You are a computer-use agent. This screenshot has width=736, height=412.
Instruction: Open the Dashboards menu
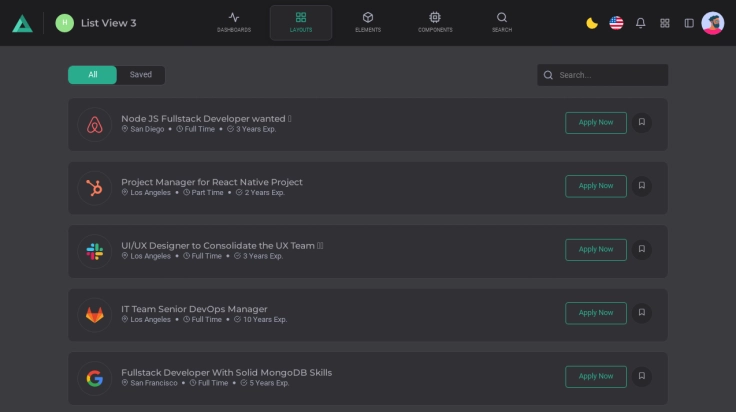pyautogui.click(x=234, y=22)
